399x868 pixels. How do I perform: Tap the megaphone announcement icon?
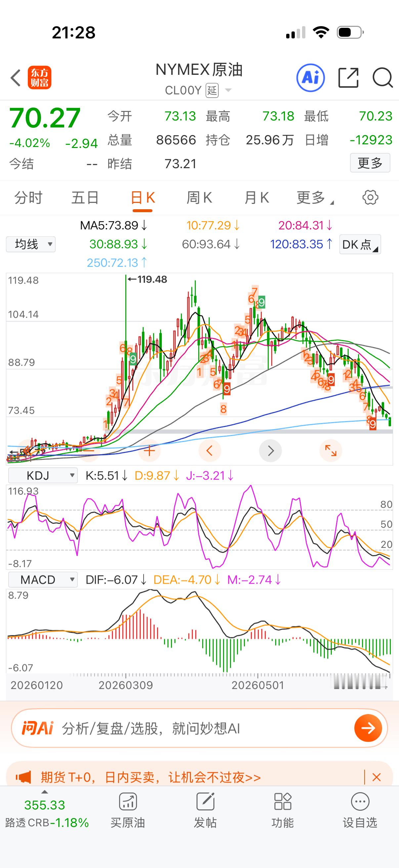point(23,778)
